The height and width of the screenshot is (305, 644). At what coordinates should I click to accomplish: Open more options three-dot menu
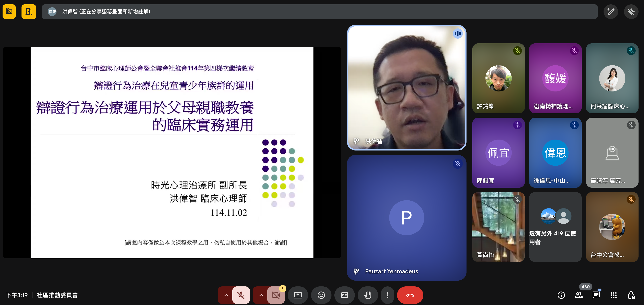(387, 295)
